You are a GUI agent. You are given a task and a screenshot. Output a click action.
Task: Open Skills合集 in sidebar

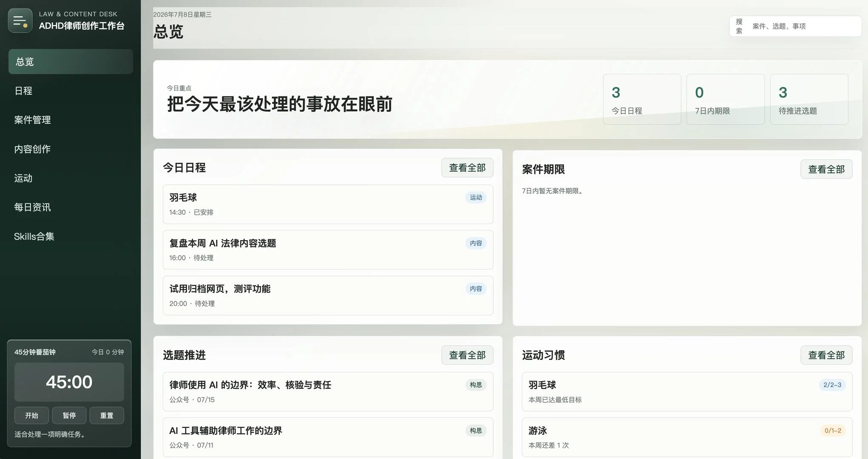[71, 236]
